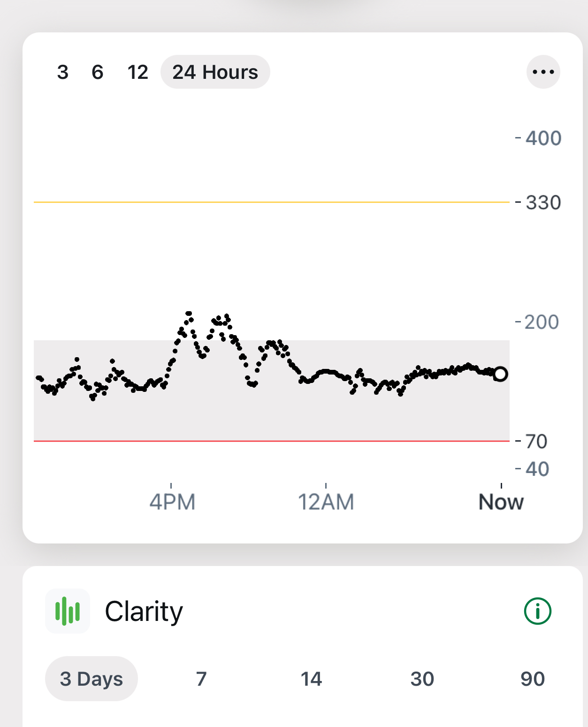Viewport: 588px width, 727px height.
Task: Tap the Now time axis marker
Action: (501, 502)
